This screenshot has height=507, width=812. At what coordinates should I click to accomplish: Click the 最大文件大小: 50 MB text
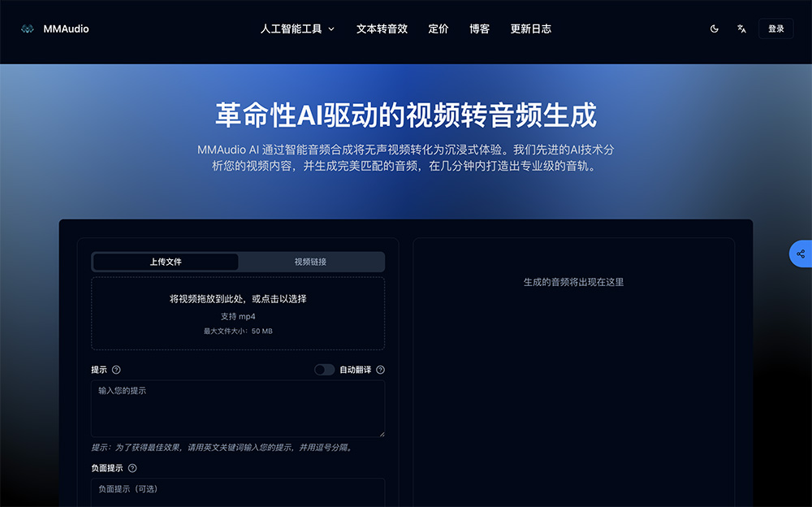click(x=238, y=331)
